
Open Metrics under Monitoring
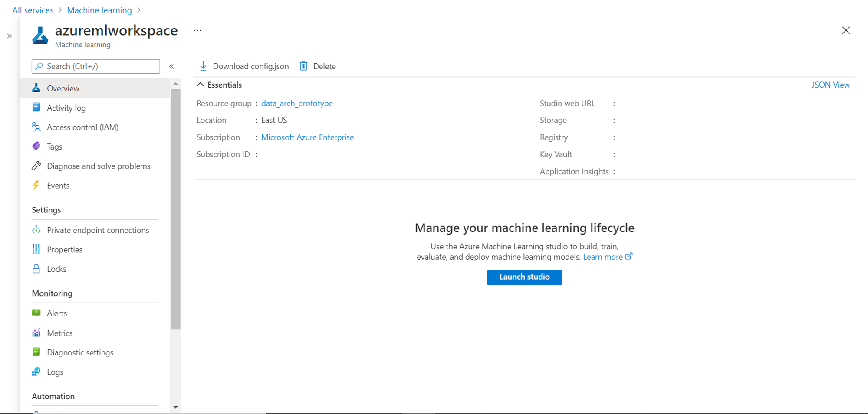click(95, 333)
